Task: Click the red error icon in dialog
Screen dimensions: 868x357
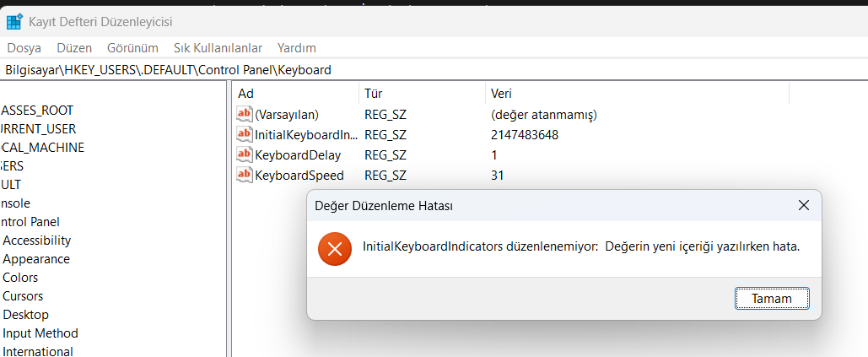Action: click(334, 249)
